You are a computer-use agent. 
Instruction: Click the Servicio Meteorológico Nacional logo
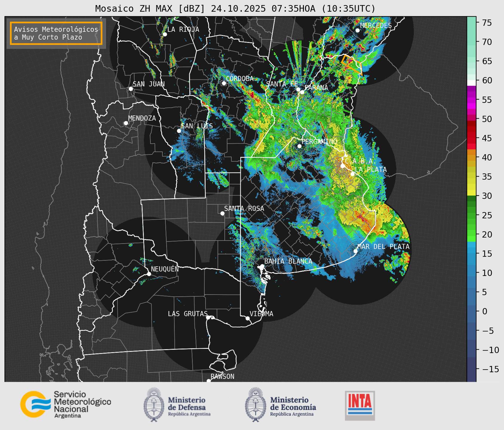click(x=66, y=404)
